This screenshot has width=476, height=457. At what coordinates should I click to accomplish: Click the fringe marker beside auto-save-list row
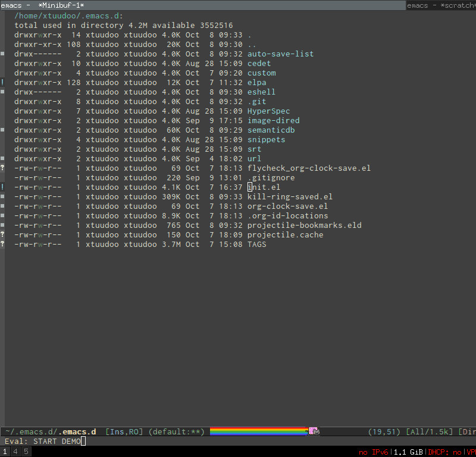click(2, 54)
